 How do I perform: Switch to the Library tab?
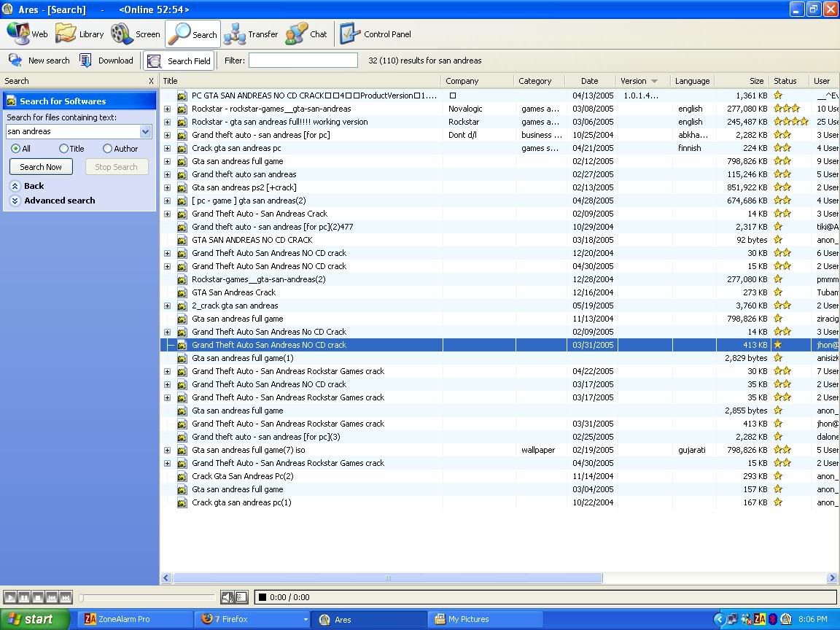point(79,34)
